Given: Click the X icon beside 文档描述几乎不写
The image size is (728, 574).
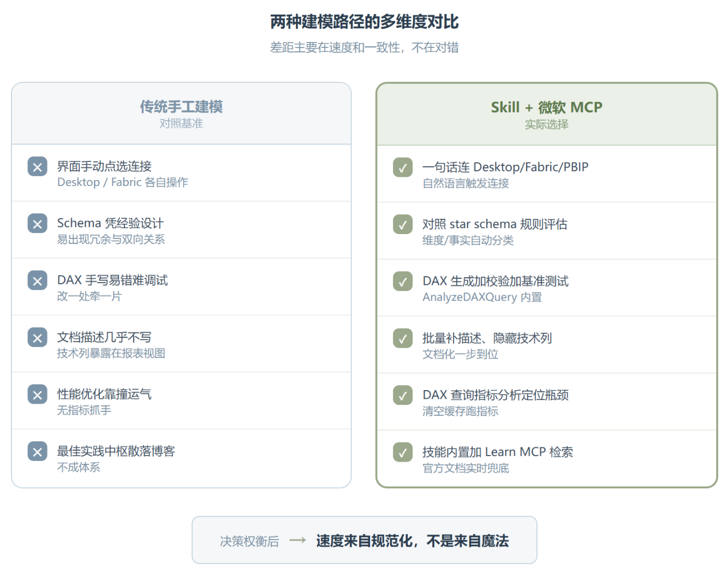Looking at the screenshot, I should [x=37, y=338].
